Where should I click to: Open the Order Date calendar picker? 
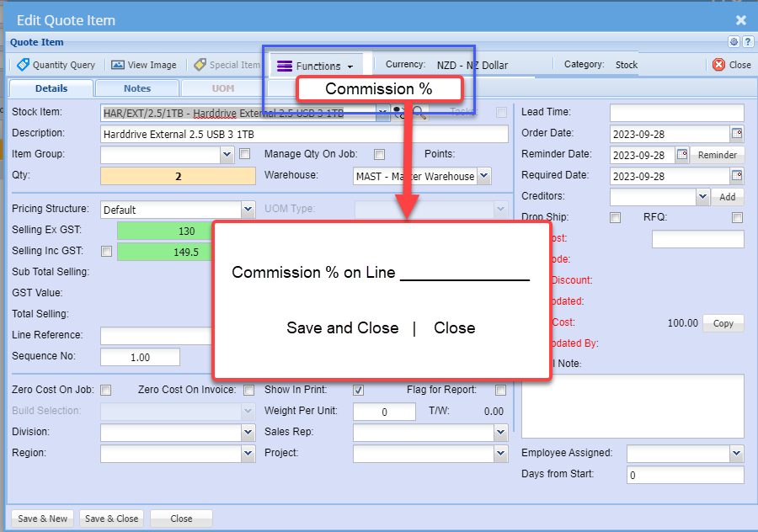pos(737,133)
